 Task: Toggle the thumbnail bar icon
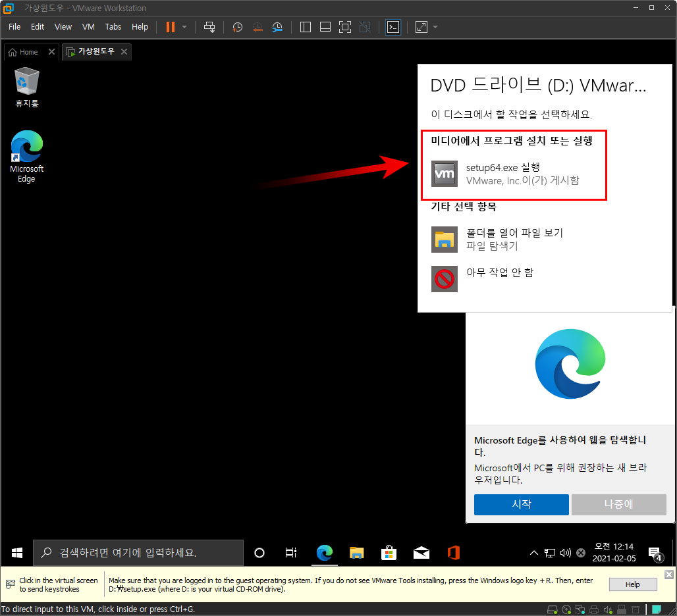(x=325, y=27)
